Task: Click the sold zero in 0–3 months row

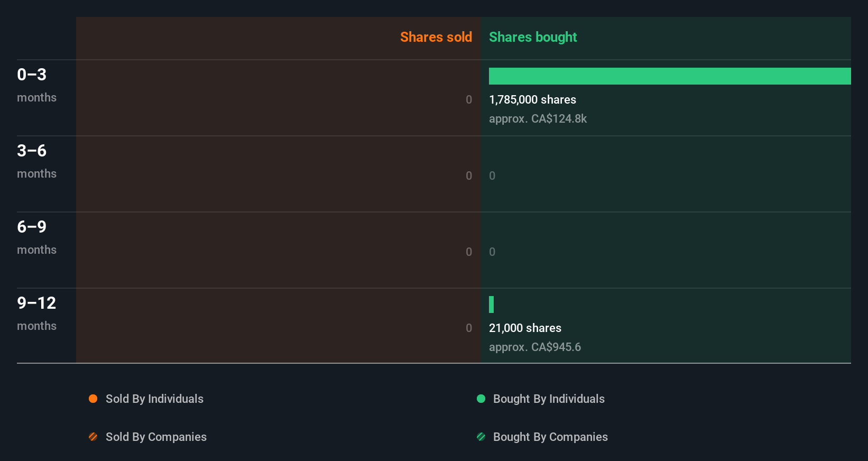Action: [469, 99]
